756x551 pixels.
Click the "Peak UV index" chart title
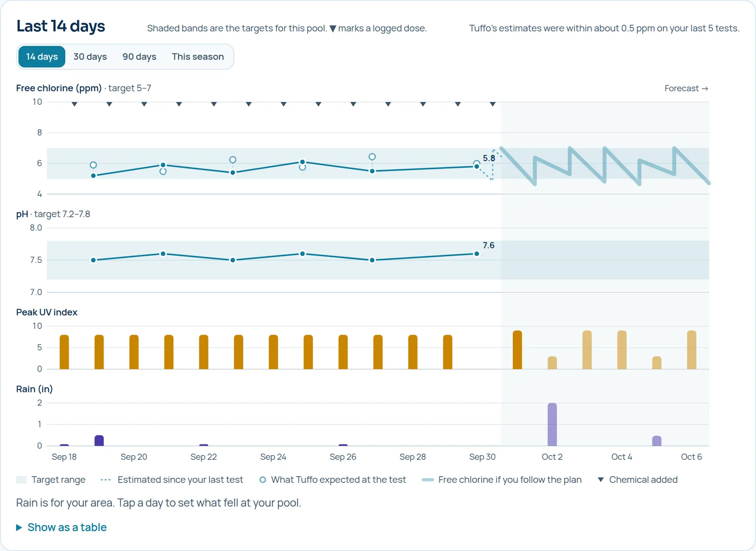[47, 313]
